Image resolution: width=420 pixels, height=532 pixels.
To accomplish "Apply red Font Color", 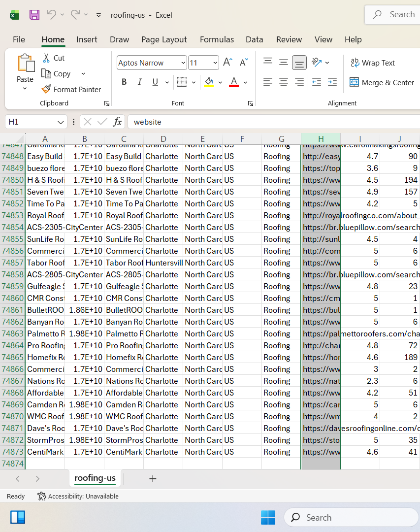I will [x=234, y=82].
